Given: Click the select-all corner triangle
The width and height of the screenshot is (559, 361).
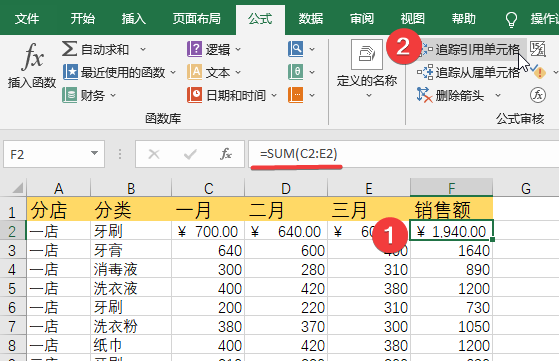Looking at the screenshot, I should pos(17,187).
